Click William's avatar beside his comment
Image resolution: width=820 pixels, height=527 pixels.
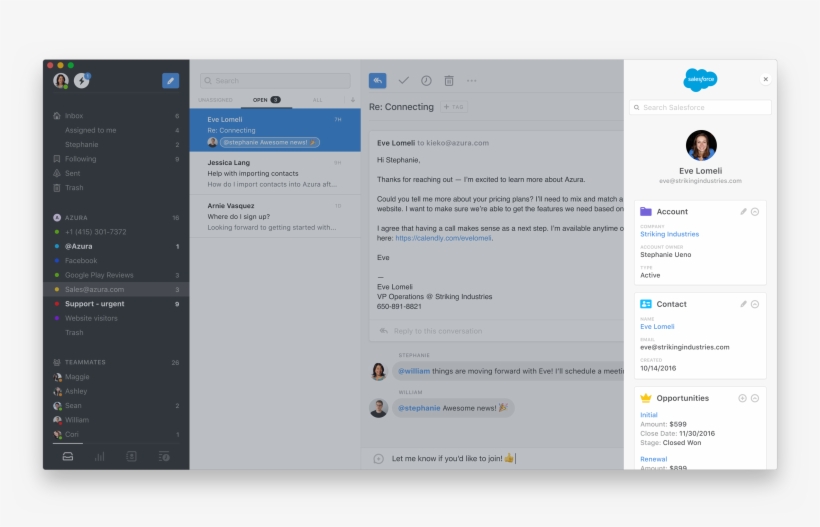[x=379, y=408]
